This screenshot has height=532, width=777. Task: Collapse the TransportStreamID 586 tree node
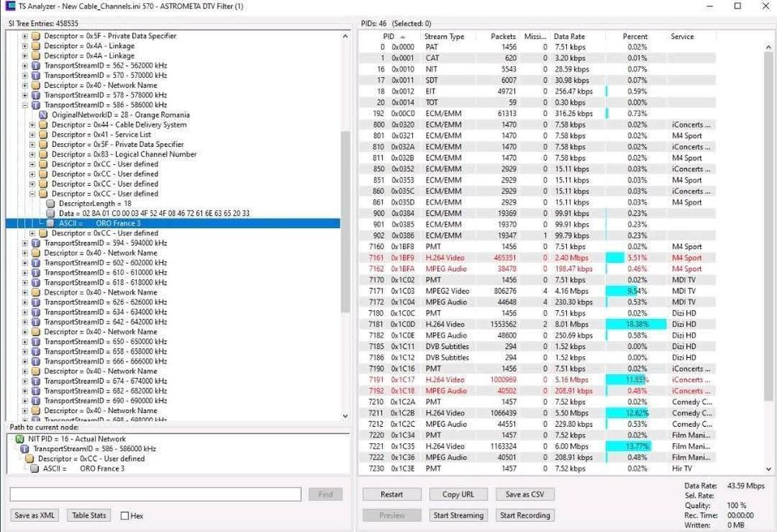(x=25, y=105)
